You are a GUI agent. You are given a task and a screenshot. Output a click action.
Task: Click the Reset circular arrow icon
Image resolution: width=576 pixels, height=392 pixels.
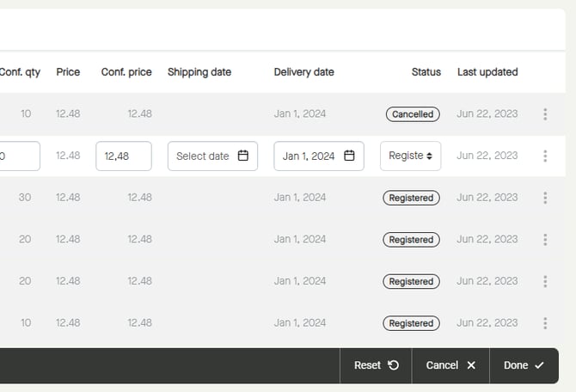[393, 365]
